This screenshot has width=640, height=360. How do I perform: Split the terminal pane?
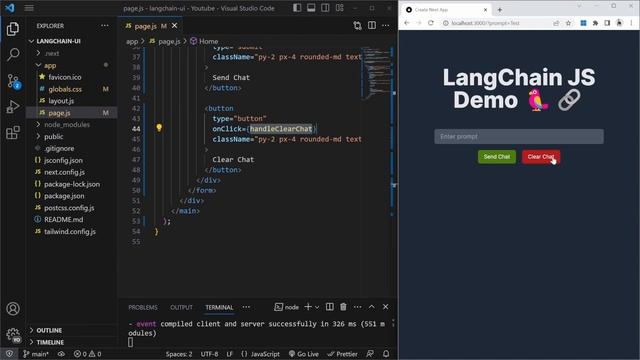tap(329, 307)
